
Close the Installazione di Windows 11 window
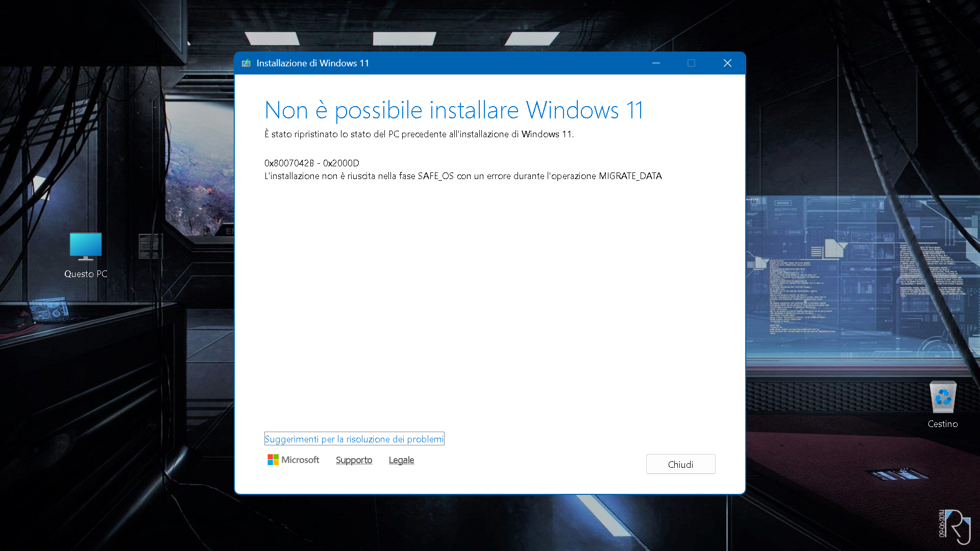(x=727, y=63)
